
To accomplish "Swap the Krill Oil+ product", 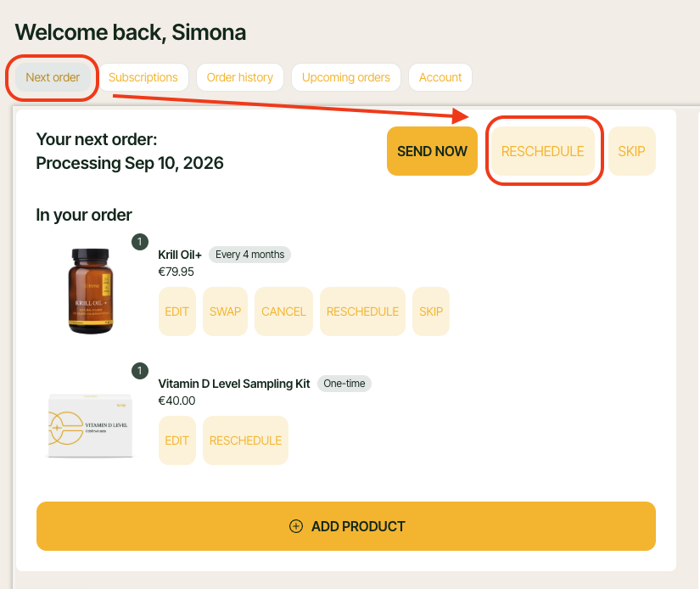I will pos(225,311).
